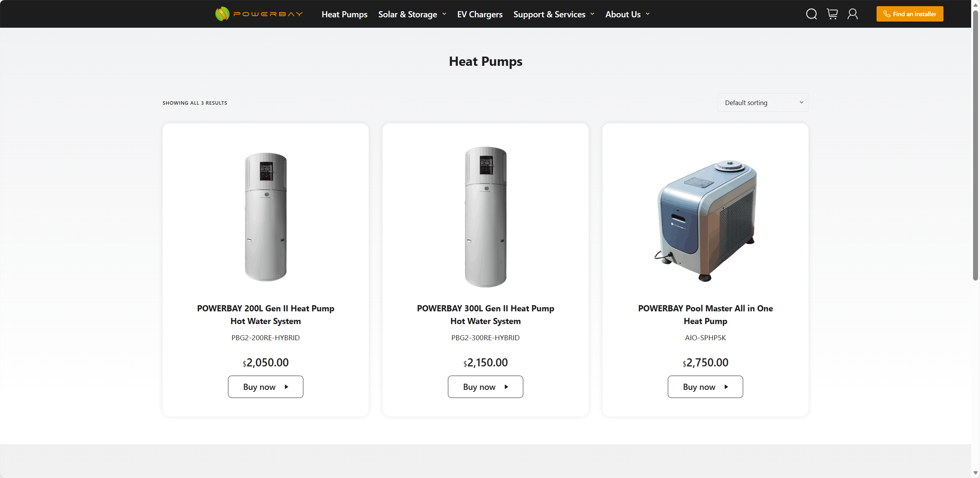The image size is (980, 478).
Task: Click the Powerbay logo
Action: (259, 14)
